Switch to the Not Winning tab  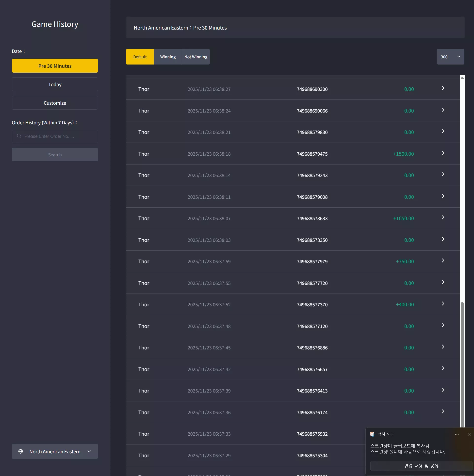pyautogui.click(x=196, y=57)
